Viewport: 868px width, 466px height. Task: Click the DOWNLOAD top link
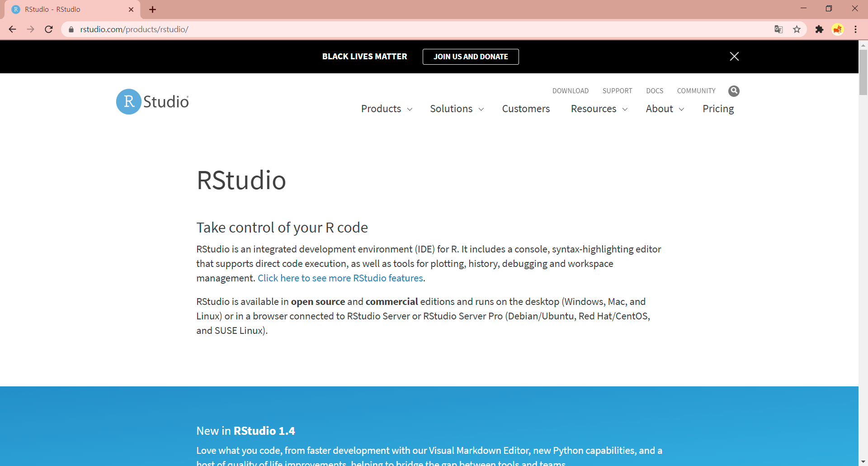click(571, 91)
